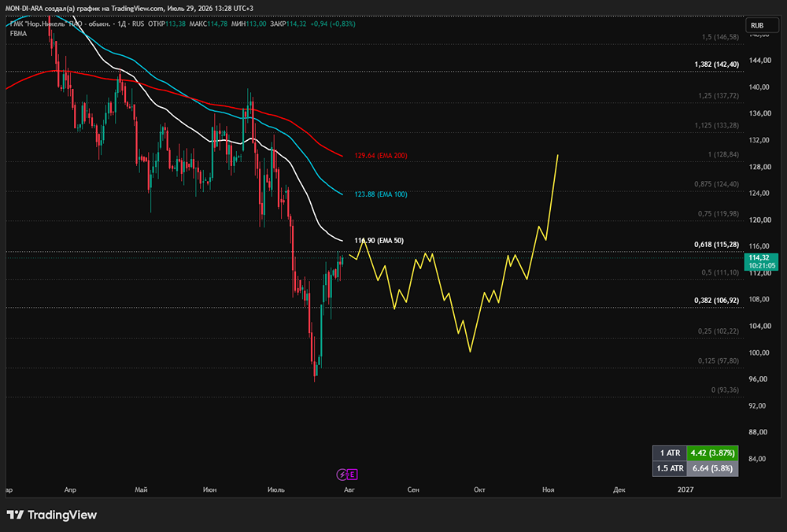Open the RUB currency selector
The width and height of the screenshot is (787, 532).
[x=761, y=26]
